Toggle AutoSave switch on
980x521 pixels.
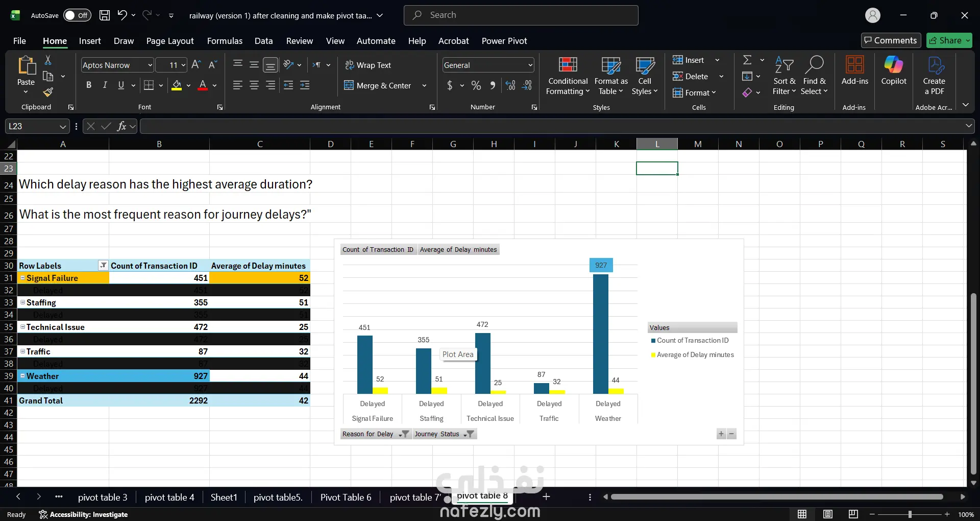77,15
